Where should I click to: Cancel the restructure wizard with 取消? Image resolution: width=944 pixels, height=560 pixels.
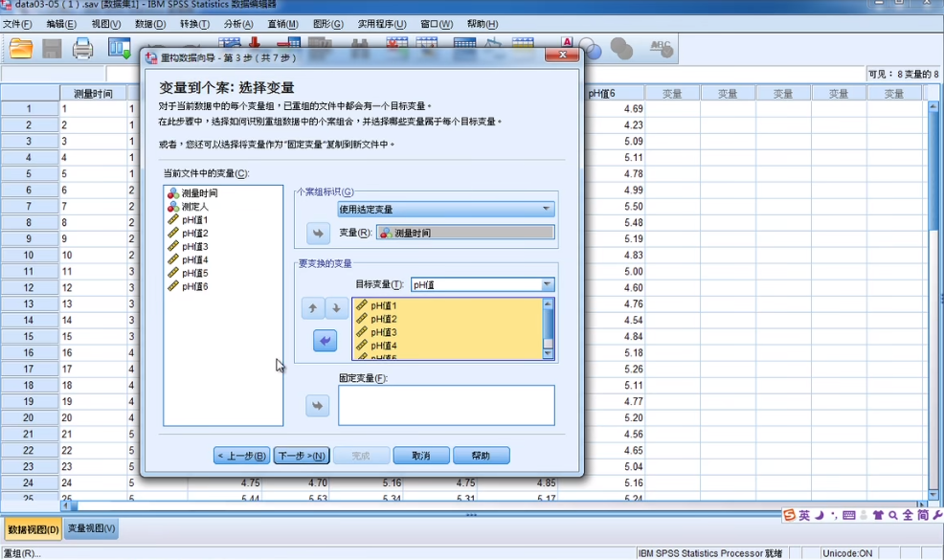pyautogui.click(x=419, y=455)
